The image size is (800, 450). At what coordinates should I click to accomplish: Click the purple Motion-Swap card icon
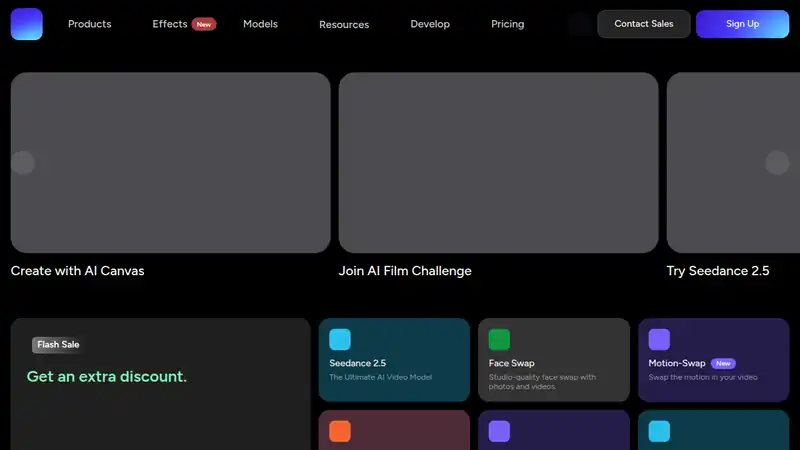pos(659,339)
